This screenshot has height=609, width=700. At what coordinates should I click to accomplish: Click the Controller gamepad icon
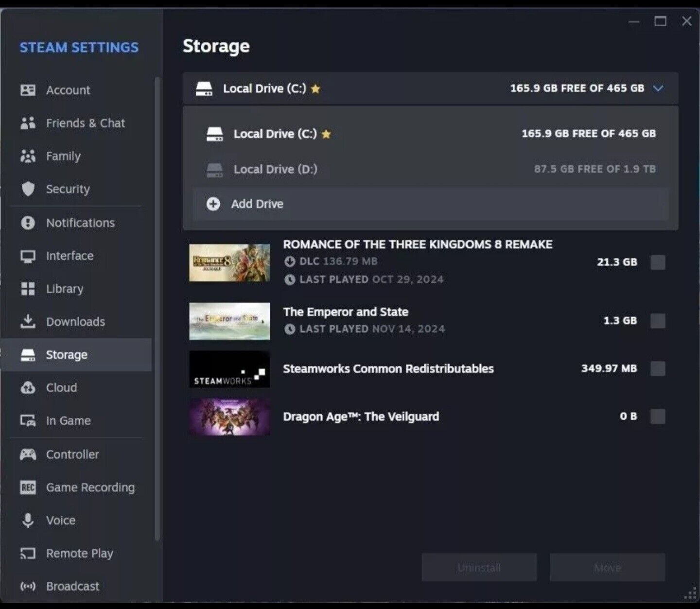[28, 454]
